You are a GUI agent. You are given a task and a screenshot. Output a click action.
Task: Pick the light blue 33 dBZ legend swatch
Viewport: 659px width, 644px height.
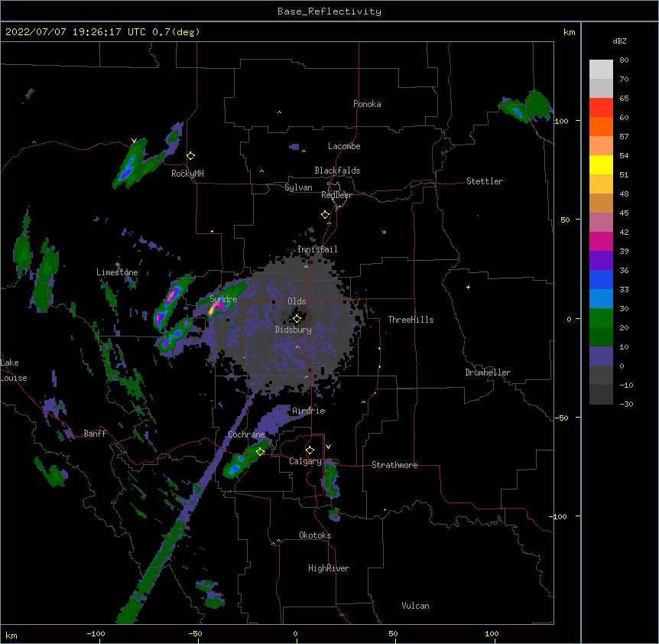pyautogui.click(x=601, y=299)
